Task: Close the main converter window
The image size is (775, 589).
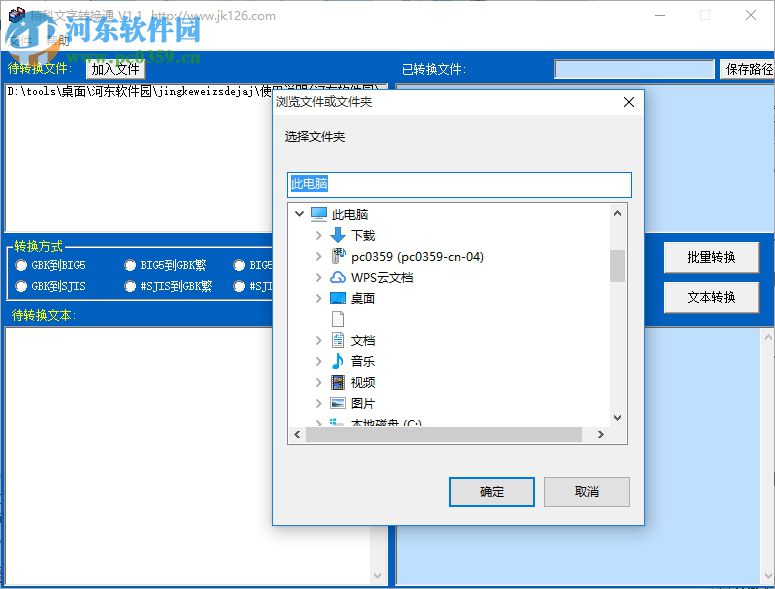Action: pyautogui.click(x=751, y=15)
